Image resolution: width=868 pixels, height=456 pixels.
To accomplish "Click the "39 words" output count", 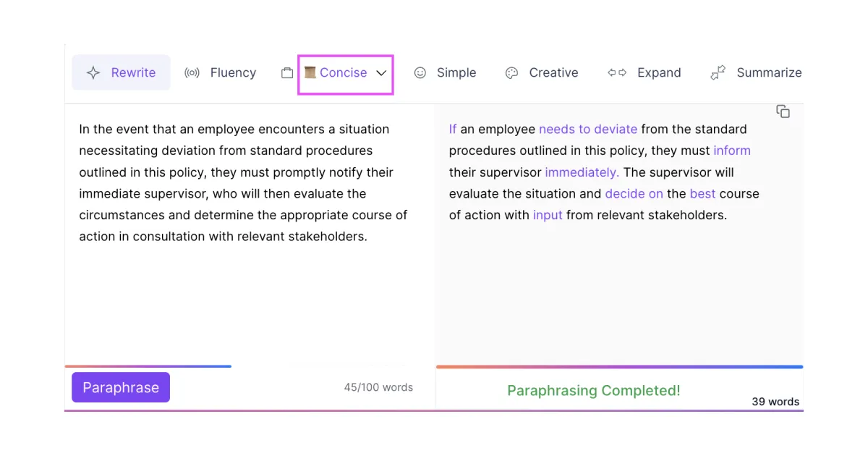I will click(775, 401).
